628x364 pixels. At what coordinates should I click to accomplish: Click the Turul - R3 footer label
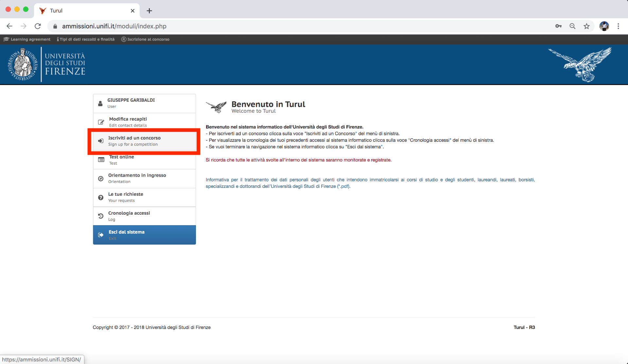524,327
